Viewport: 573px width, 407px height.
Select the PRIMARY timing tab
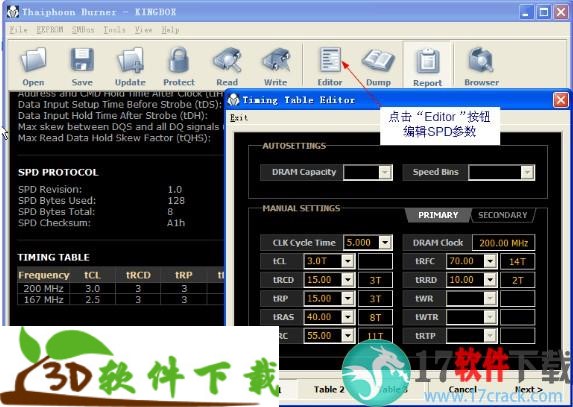(x=438, y=215)
